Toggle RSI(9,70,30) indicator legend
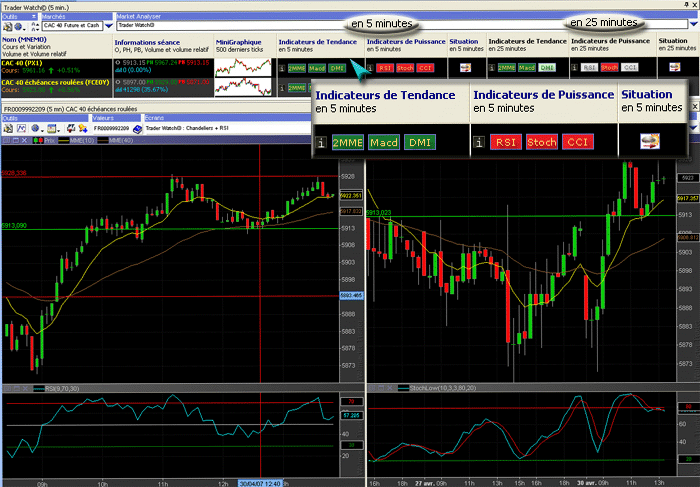Screen dimensions: 700x487 (56, 389)
